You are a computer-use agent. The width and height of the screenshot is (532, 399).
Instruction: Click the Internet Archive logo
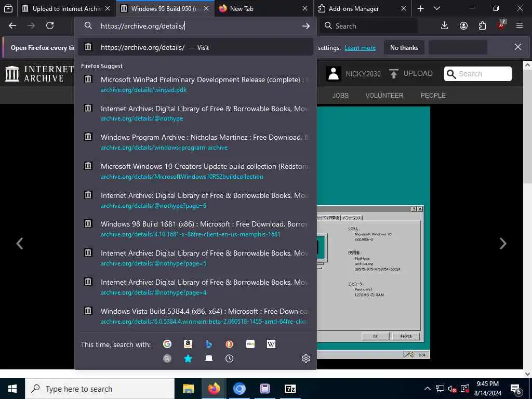coord(39,74)
